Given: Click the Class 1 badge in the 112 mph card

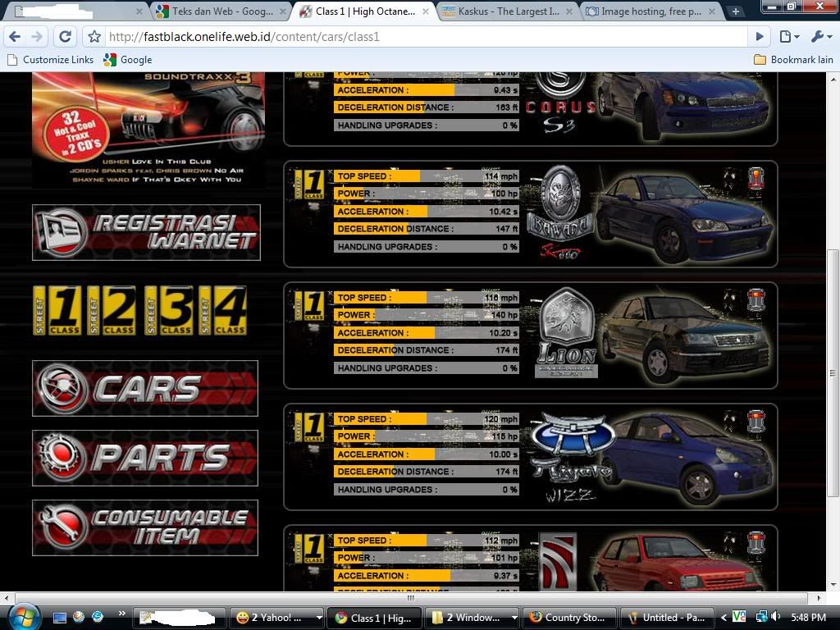Looking at the screenshot, I should click(309, 549).
